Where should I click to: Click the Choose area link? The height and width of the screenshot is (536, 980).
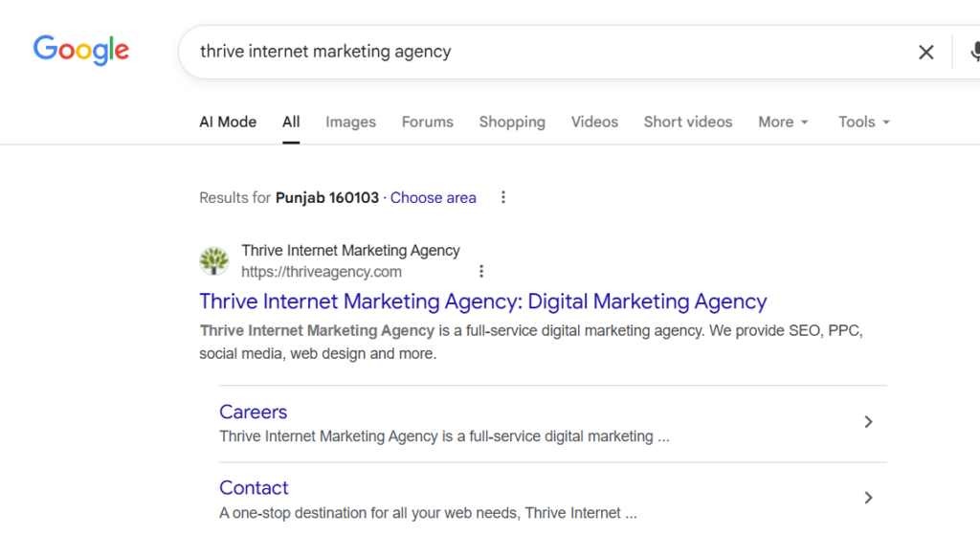(x=433, y=198)
